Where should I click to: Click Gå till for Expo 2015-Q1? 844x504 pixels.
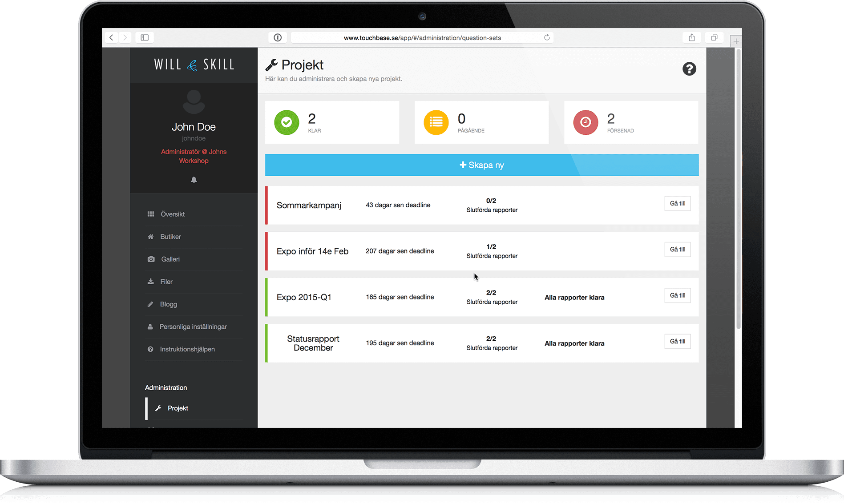(x=678, y=295)
